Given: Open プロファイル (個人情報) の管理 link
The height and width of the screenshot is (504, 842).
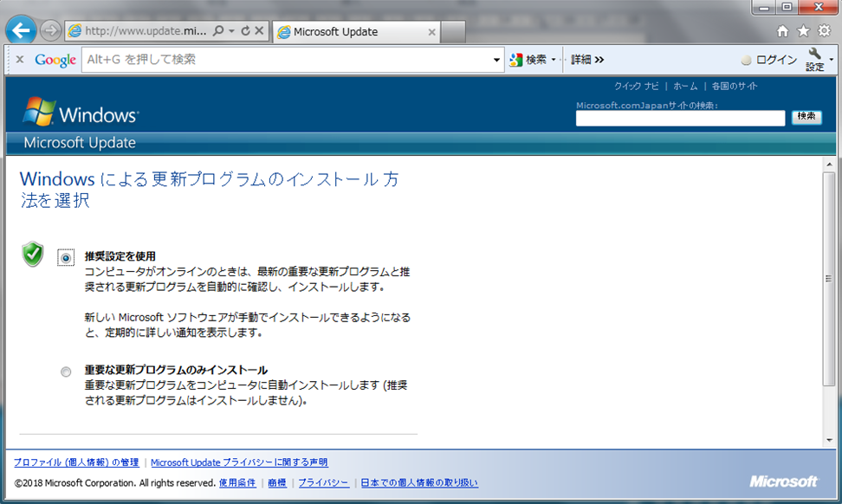Looking at the screenshot, I should pyautogui.click(x=76, y=462).
